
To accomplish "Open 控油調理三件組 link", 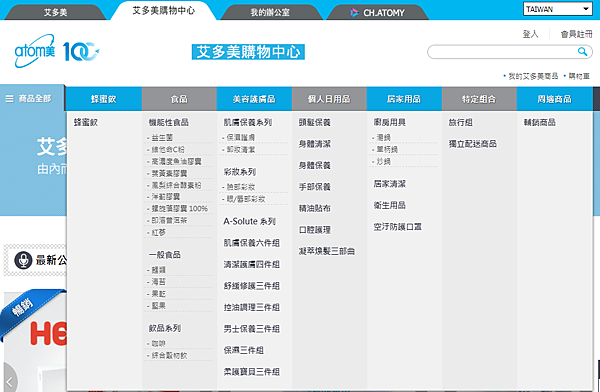I will (x=252, y=307).
